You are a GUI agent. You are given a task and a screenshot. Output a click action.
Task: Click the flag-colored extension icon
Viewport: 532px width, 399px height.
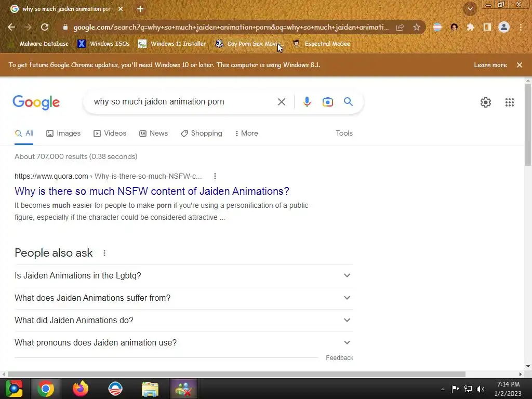(x=437, y=27)
